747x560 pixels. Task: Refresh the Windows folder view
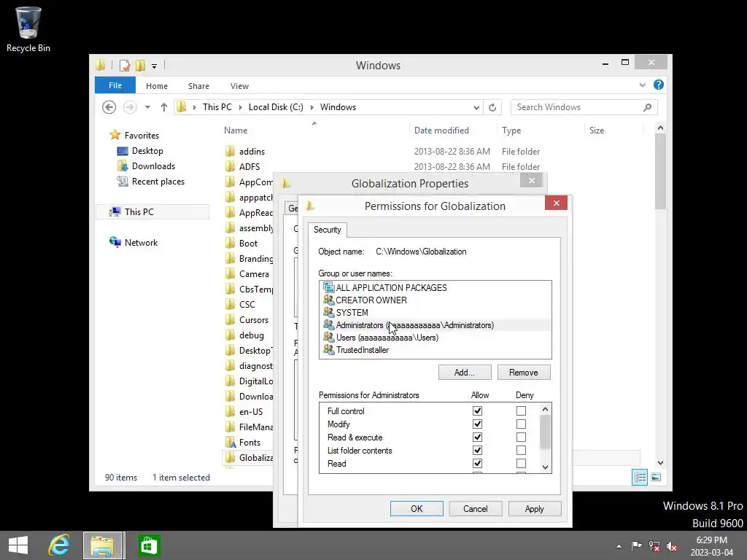492,107
